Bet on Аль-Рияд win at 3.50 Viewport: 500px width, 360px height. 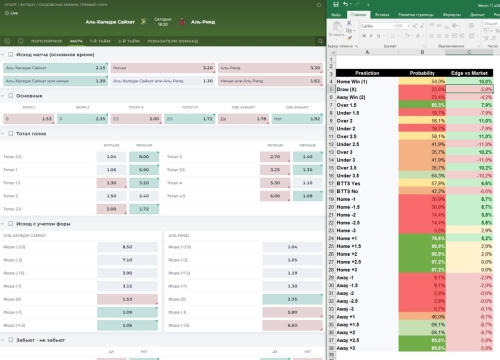pyautogui.click(x=270, y=68)
